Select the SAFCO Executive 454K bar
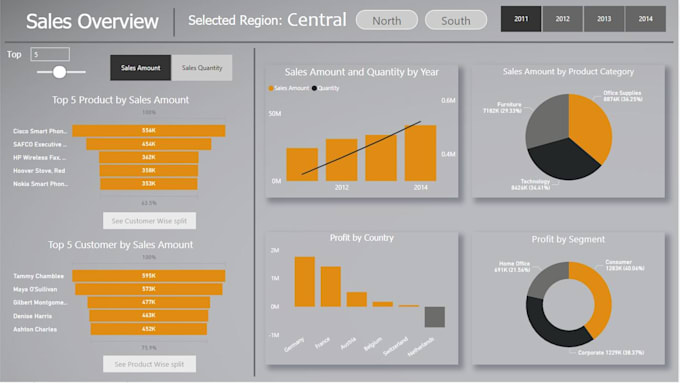The width and height of the screenshot is (680, 383). coord(149,144)
